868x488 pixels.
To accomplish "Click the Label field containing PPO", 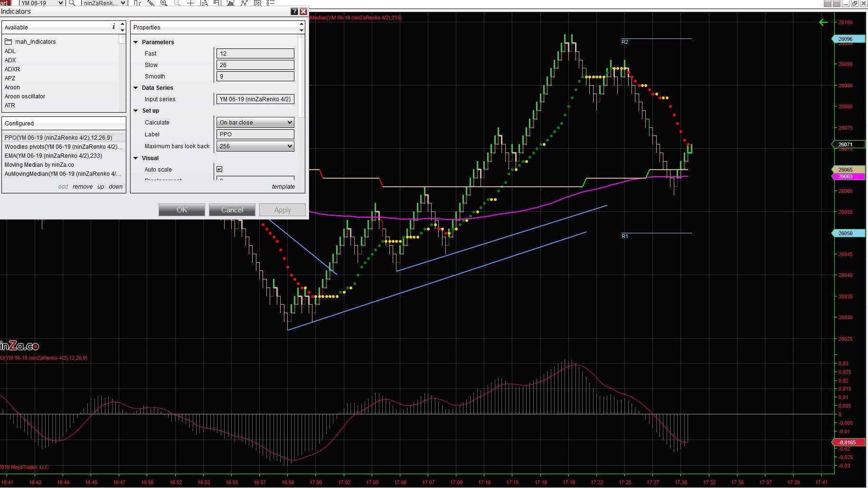I will [255, 134].
